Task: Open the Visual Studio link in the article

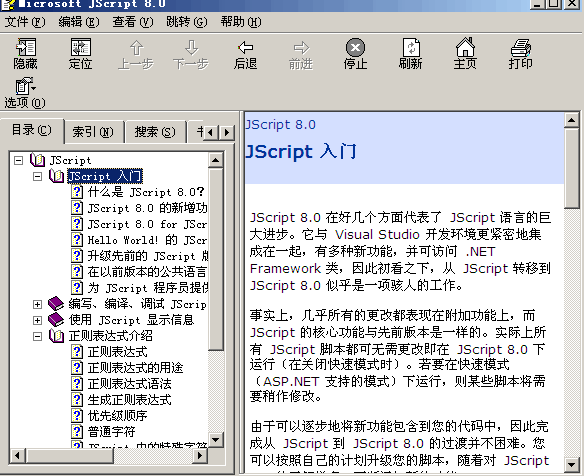Action: click(377, 235)
